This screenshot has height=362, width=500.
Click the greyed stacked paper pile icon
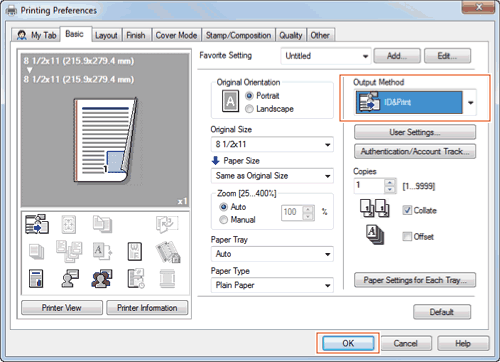[36, 252]
